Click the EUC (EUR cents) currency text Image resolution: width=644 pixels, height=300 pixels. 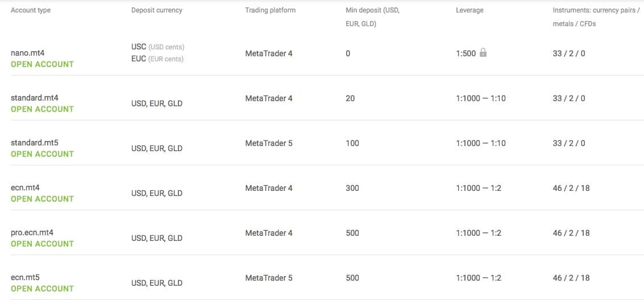[157, 59]
